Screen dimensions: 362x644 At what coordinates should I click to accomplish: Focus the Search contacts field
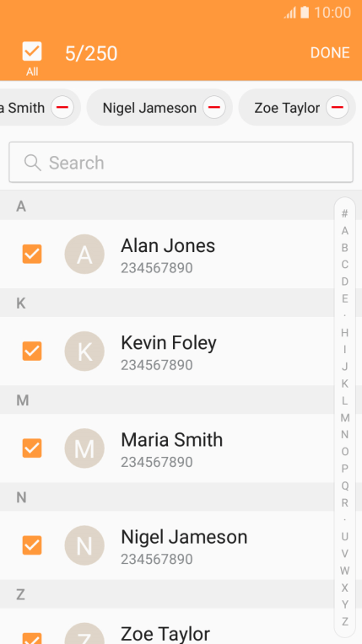(x=181, y=162)
